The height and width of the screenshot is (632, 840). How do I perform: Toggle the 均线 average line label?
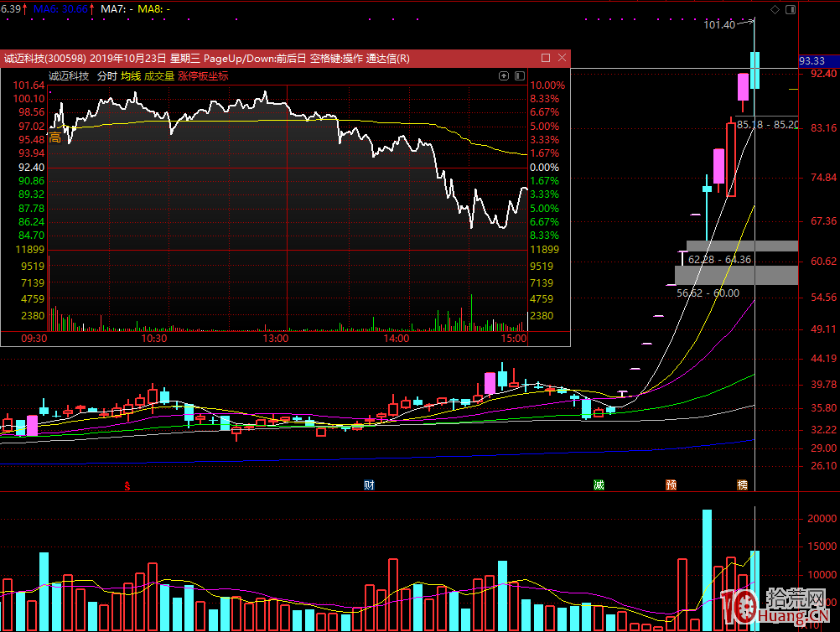tap(130, 75)
